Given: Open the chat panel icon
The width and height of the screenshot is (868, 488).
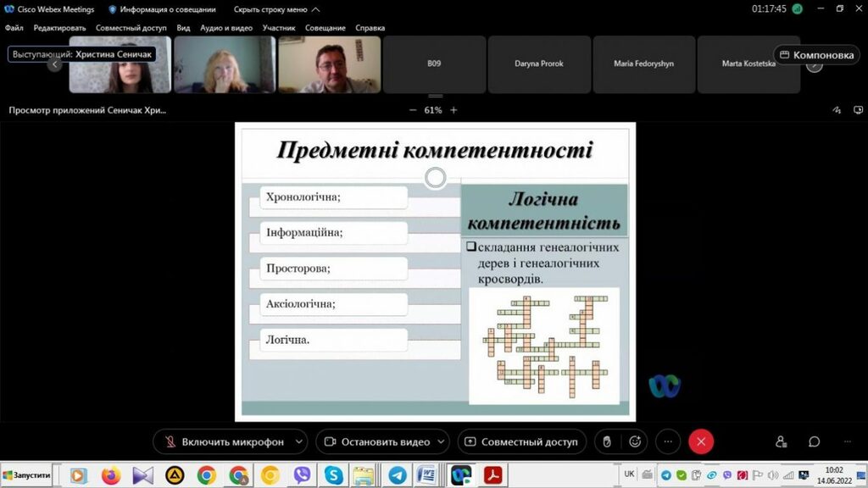Looking at the screenshot, I should click(x=814, y=441).
